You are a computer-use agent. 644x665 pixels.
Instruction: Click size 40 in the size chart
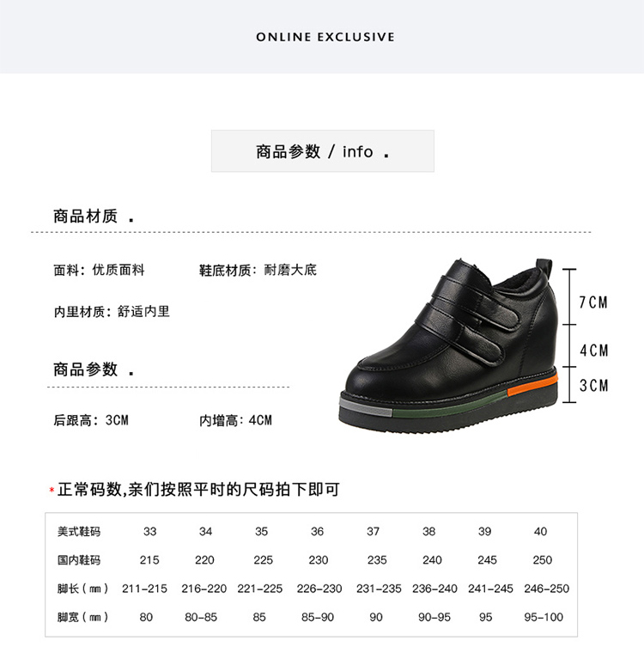point(541,532)
